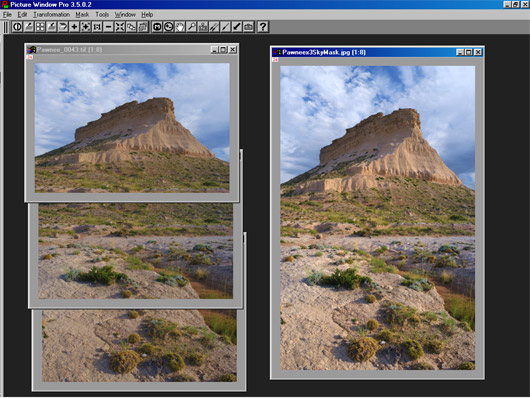Click the stacked windows toolbar icon
Viewport: 530px width, 398px height.
point(143,27)
